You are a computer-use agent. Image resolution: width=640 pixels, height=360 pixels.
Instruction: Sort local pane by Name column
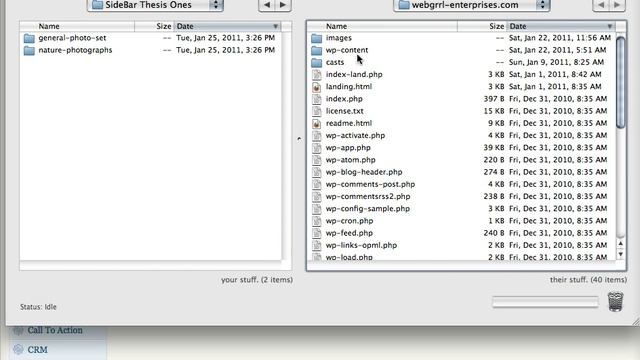[x=78, y=26]
